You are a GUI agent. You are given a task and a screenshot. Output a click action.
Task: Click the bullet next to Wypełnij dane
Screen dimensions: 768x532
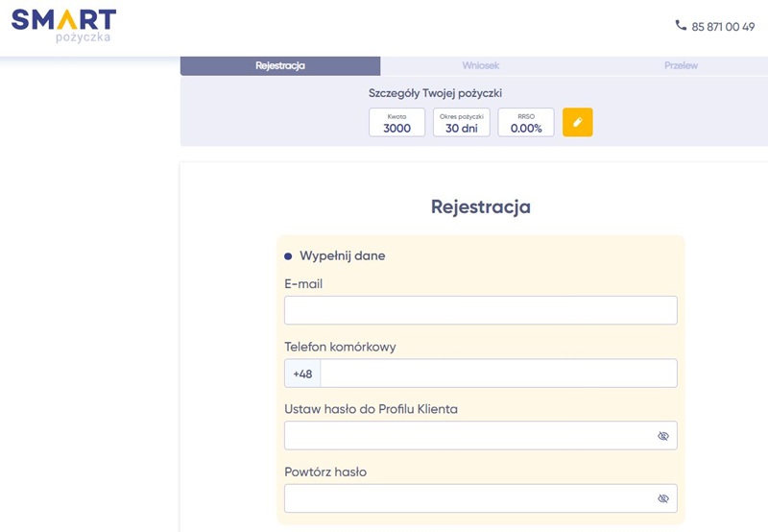tap(288, 256)
